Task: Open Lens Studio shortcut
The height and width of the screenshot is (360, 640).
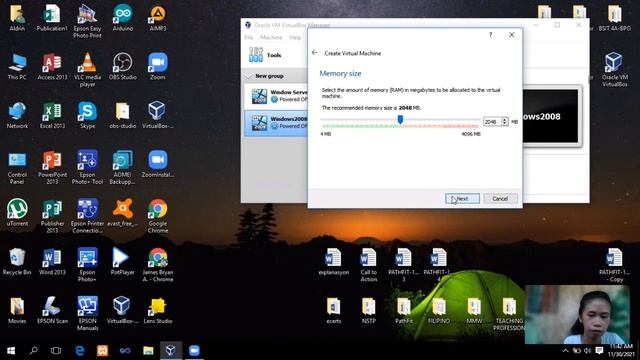Action: [x=158, y=311]
